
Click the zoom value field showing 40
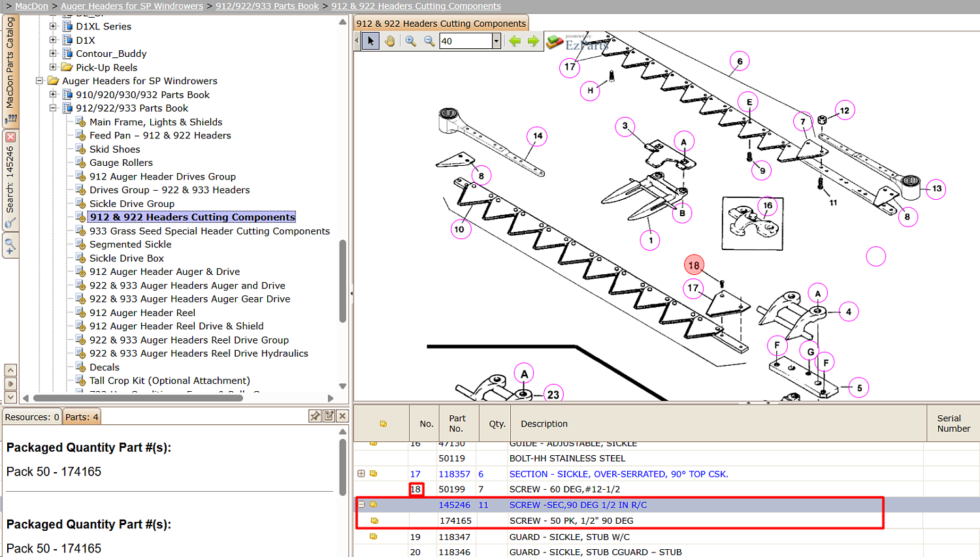coord(465,41)
